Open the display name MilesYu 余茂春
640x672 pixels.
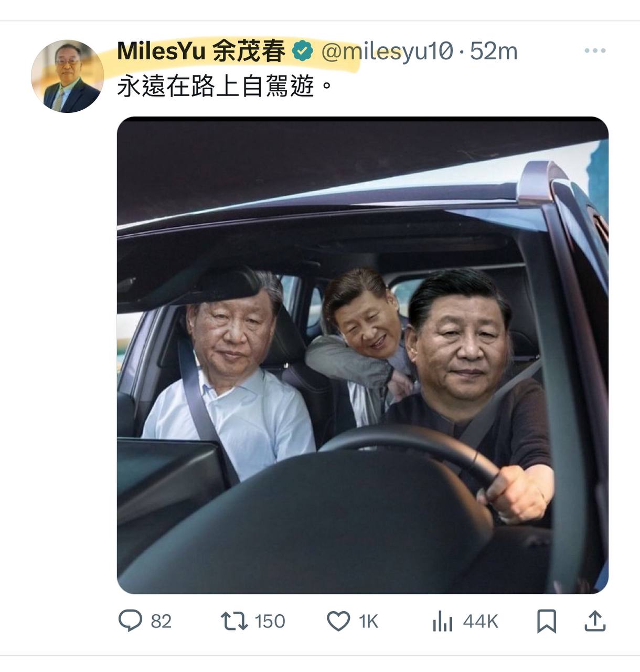201,51
